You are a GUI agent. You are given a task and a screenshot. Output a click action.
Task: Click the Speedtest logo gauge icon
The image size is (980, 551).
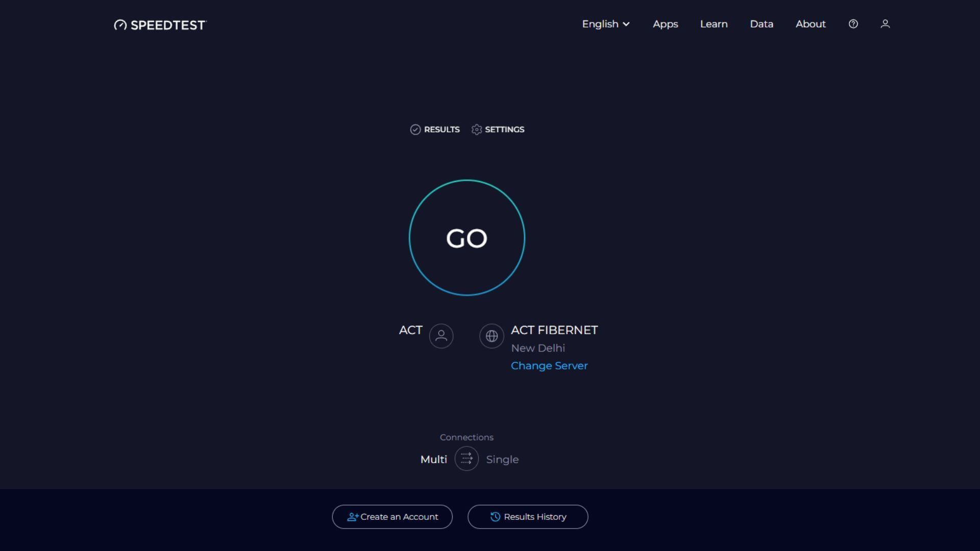coord(120,25)
